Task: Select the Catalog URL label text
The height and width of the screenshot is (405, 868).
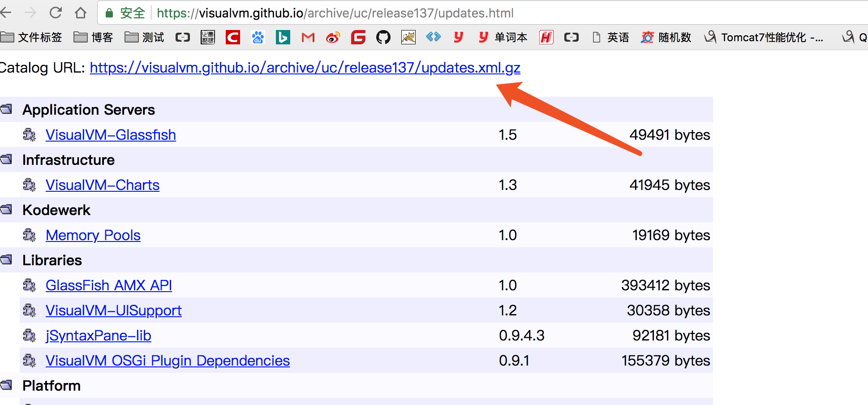Action: [x=42, y=68]
